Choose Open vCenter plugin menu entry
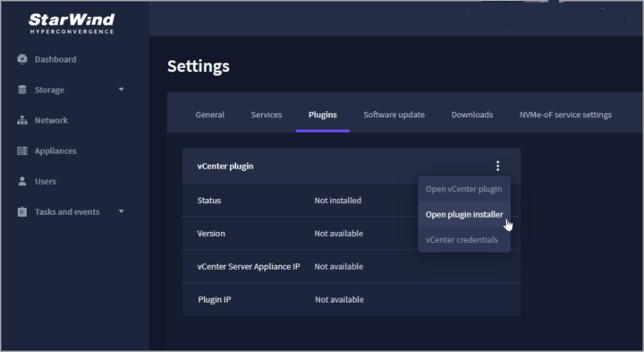 tap(464, 189)
